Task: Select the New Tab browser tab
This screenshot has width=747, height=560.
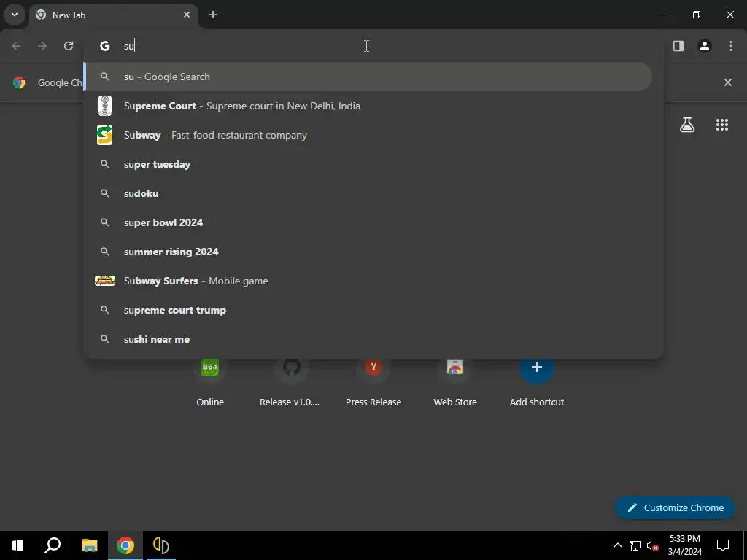Action: point(115,15)
